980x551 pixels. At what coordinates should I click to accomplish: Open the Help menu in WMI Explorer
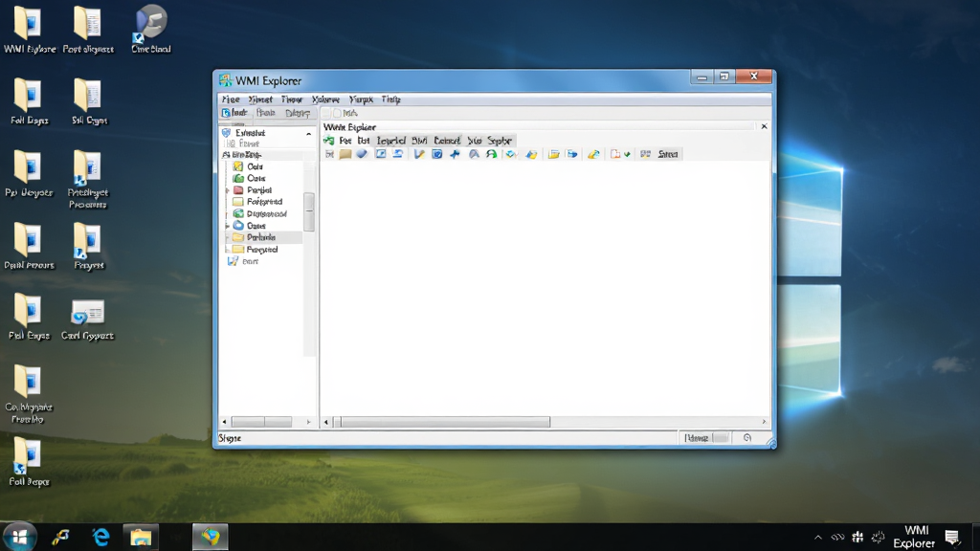pos(391,99)
